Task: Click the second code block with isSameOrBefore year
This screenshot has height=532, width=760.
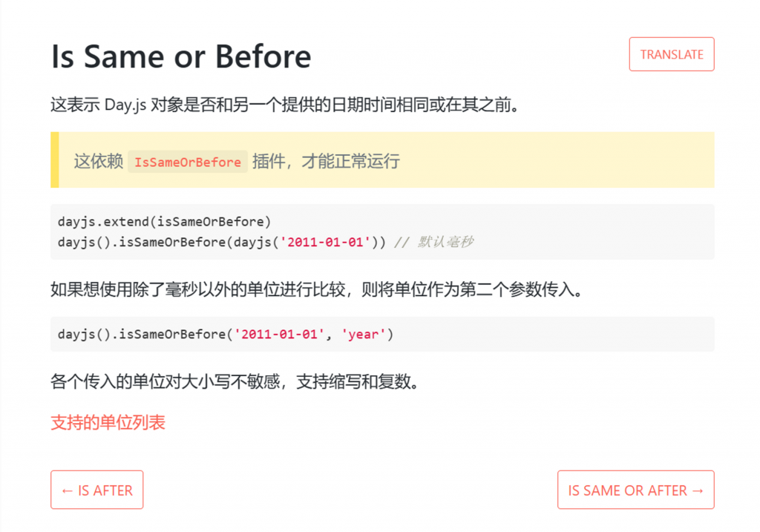Action: [x=382, y=334]
